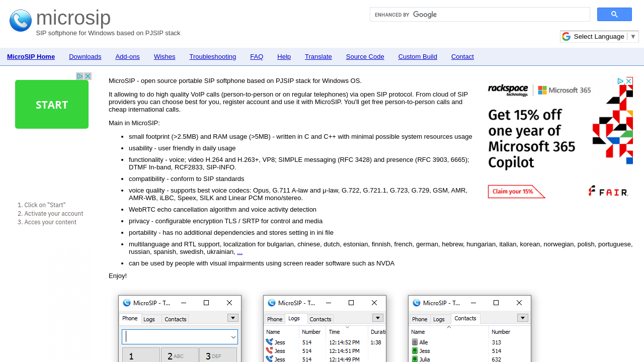Close the rackspace ad with X icon
Screen dimensions: 644x362
pos(629,81)
